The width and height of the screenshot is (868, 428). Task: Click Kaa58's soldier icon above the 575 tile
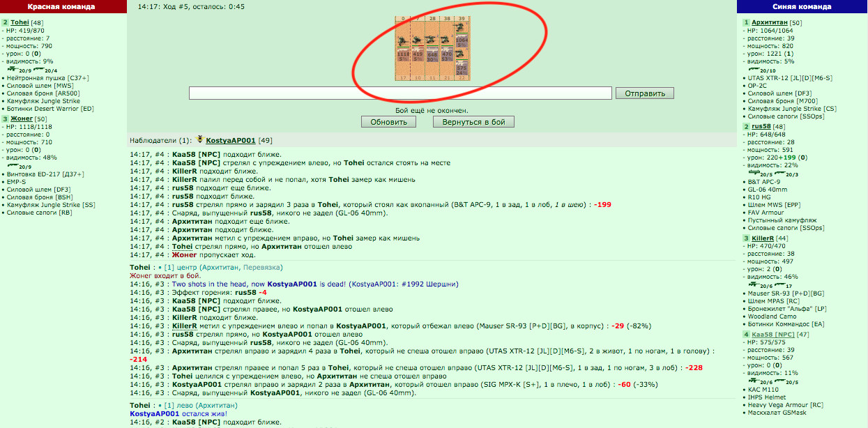pos(459,53)
